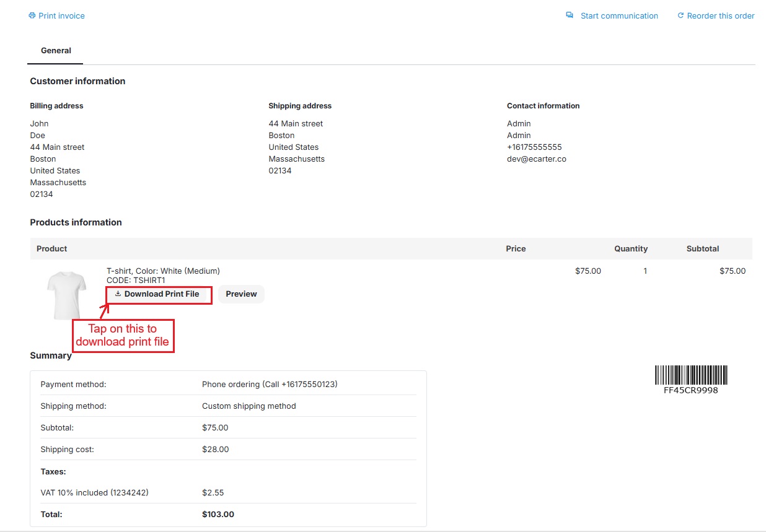Click the Product column header

click(51, 249)
